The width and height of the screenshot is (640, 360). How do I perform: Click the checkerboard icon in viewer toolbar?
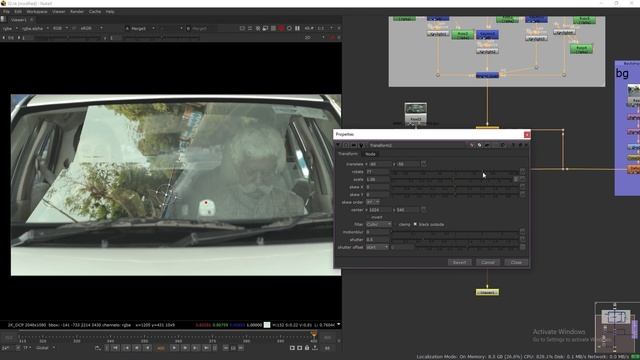click(273, 29)
